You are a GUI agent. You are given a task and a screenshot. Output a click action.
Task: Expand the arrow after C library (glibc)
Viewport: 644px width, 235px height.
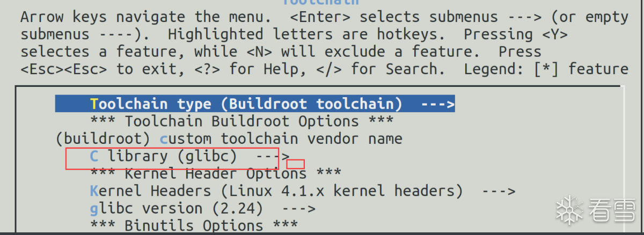(272, 157)
